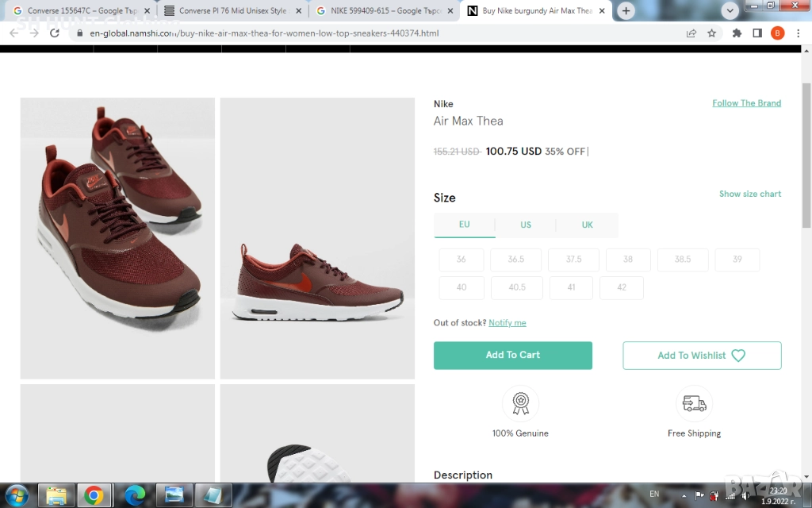Bookmark page with star icon

pos(711,33)
